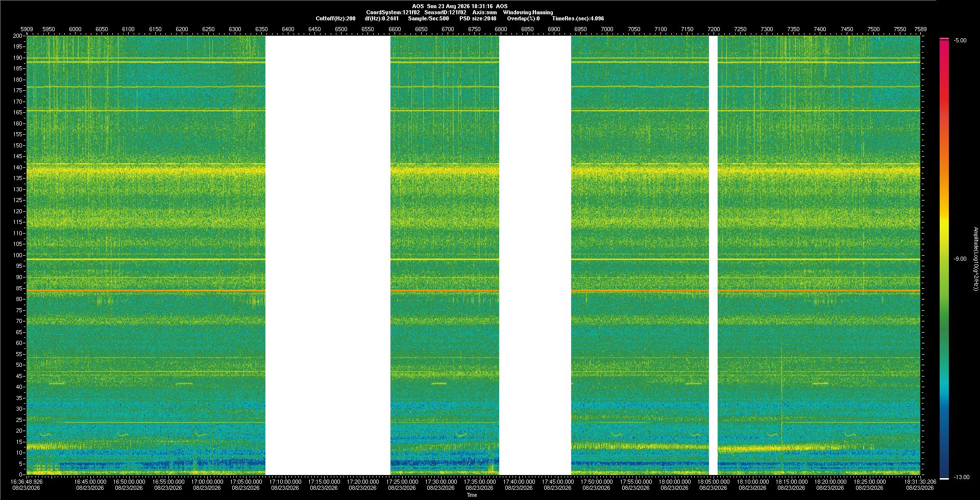Click the red -5.00 marker atop the colorbar
This screenshot has height=500, width=980.
[x=944, y=39]
